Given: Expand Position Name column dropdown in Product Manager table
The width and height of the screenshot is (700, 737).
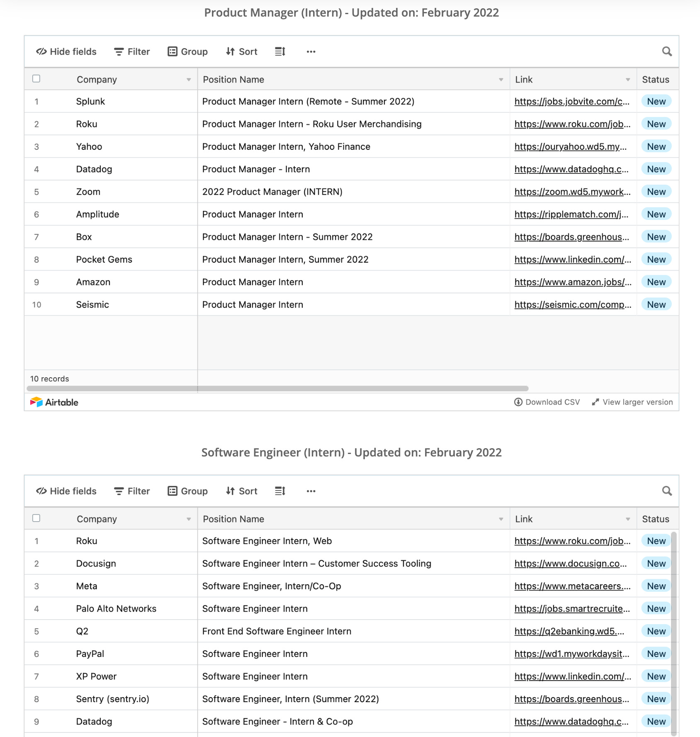Looking at the screenshot, I should [501, 80].
